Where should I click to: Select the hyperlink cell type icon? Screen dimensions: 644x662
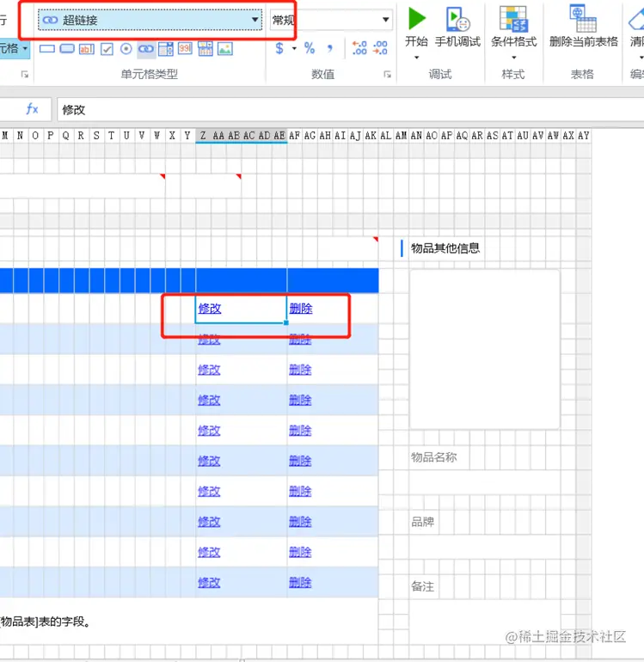[145, 49]
